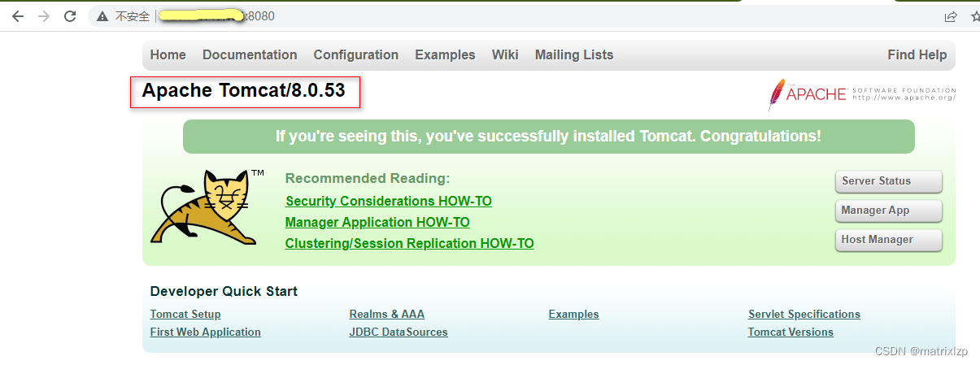Open Security Considerations HOW-TO link
Screen dimensions: 980x365
click(389, 201)
